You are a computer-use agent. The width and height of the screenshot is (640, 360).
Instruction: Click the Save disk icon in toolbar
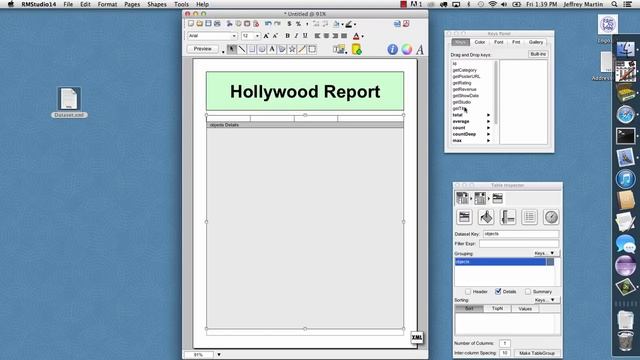tap(208, 24)
